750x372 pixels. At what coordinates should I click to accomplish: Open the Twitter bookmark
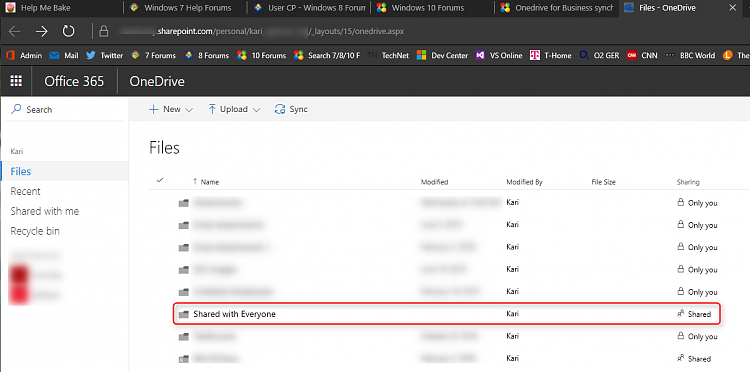coord(105,55)
